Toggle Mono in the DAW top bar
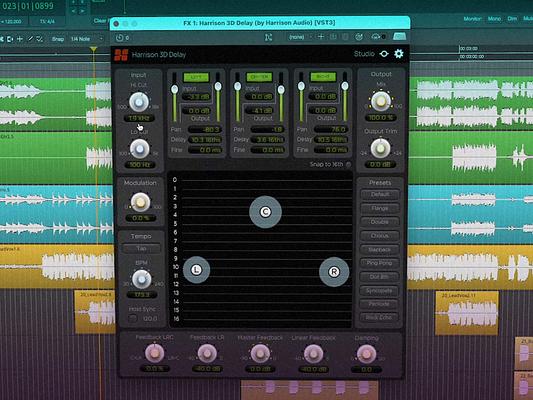 coord(494,19)
